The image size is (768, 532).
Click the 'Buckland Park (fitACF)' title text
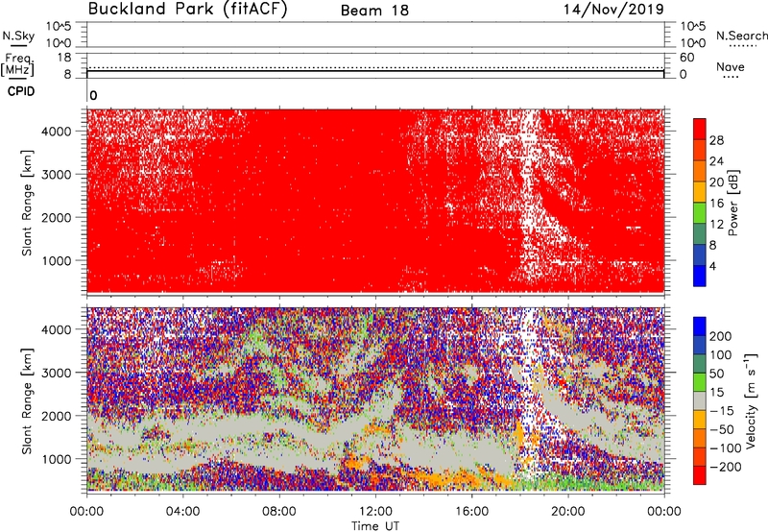click(187, 10)
